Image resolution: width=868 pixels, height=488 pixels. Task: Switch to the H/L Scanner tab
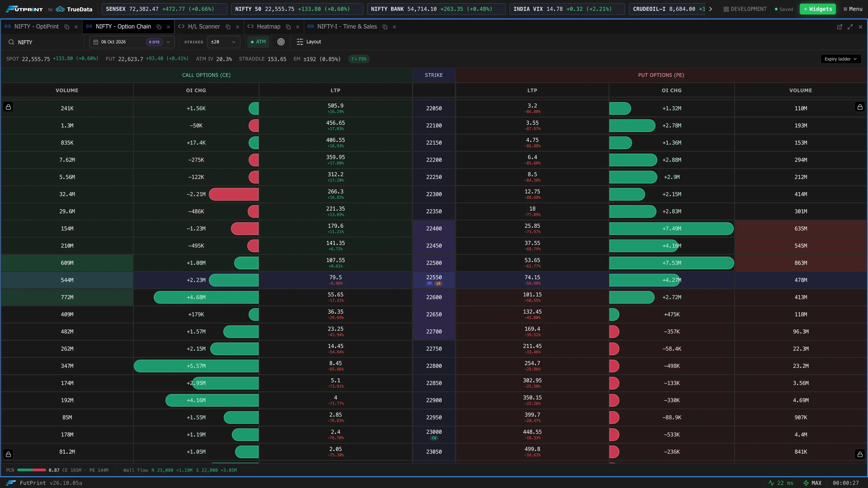203,27
